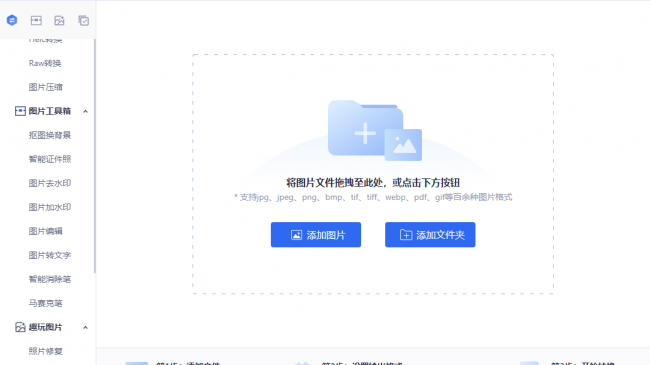Open 马赛克笔 tool
The height and width of the screenshot is (365, 650).
coord(46,303)
